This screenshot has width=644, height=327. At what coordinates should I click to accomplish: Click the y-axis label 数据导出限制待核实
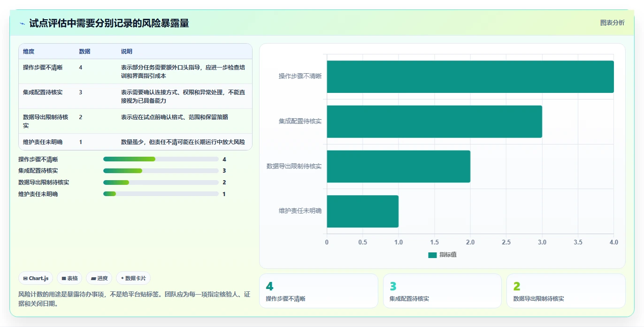pos(294,166)
